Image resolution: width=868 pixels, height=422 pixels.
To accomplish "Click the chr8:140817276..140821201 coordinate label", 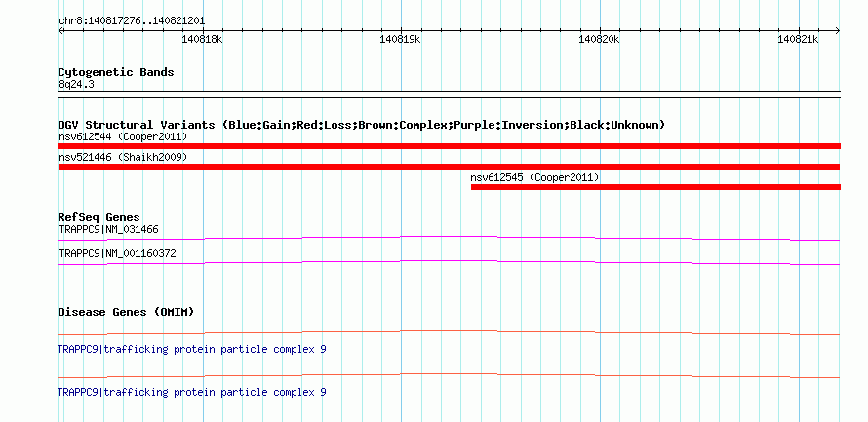I will (132, 21).
